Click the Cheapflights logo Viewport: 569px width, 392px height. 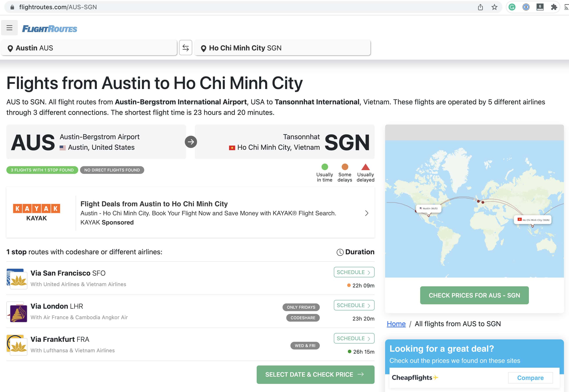(415, 378)
